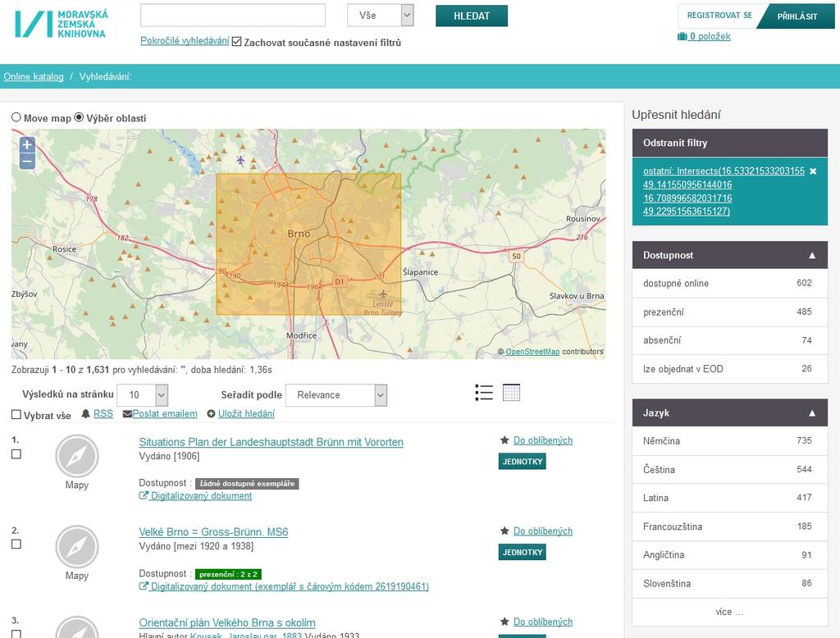Click the briefcase icon next to 0 položek
This screenshot has height=638, width=840.
(x=682, y=36)
